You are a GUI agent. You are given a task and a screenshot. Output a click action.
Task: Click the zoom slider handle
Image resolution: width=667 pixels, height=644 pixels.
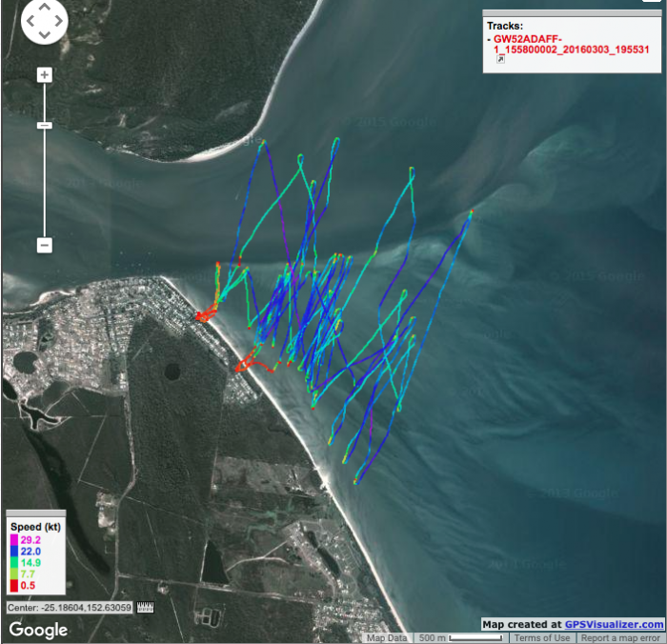coord(44,125)
